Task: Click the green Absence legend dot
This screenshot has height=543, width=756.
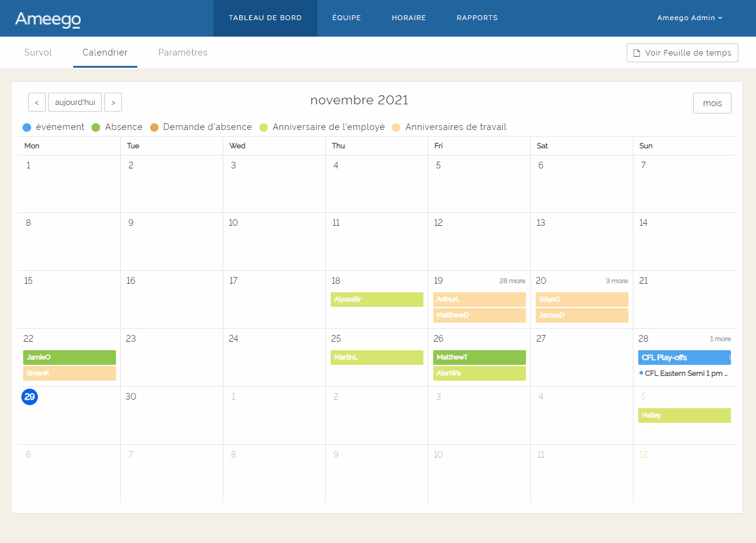Action: point(96,127)
